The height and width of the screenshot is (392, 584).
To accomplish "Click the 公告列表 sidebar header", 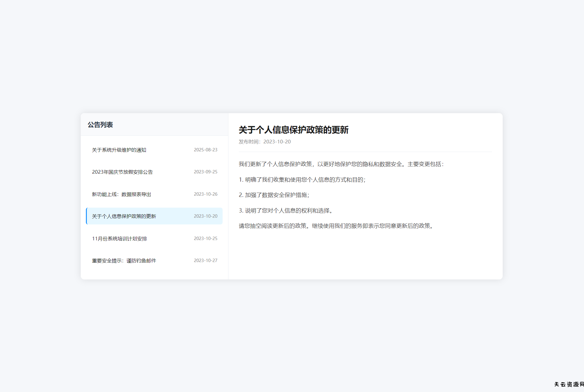I will (x=100, y=125).
